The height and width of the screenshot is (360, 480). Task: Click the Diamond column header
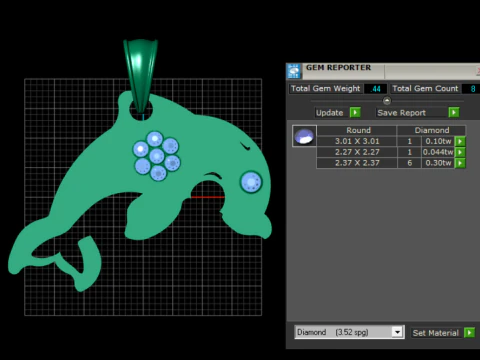pos(431,130)
